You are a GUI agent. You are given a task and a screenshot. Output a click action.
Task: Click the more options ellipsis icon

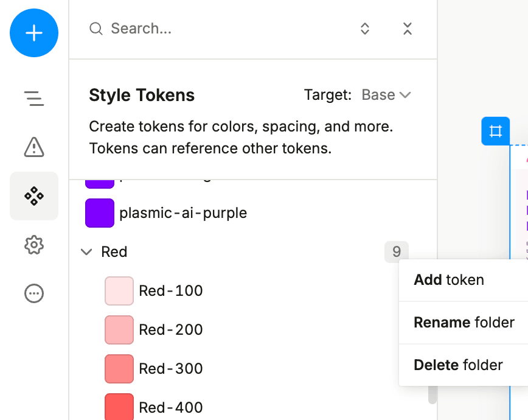pyautogui.click(x=34, y=293)
